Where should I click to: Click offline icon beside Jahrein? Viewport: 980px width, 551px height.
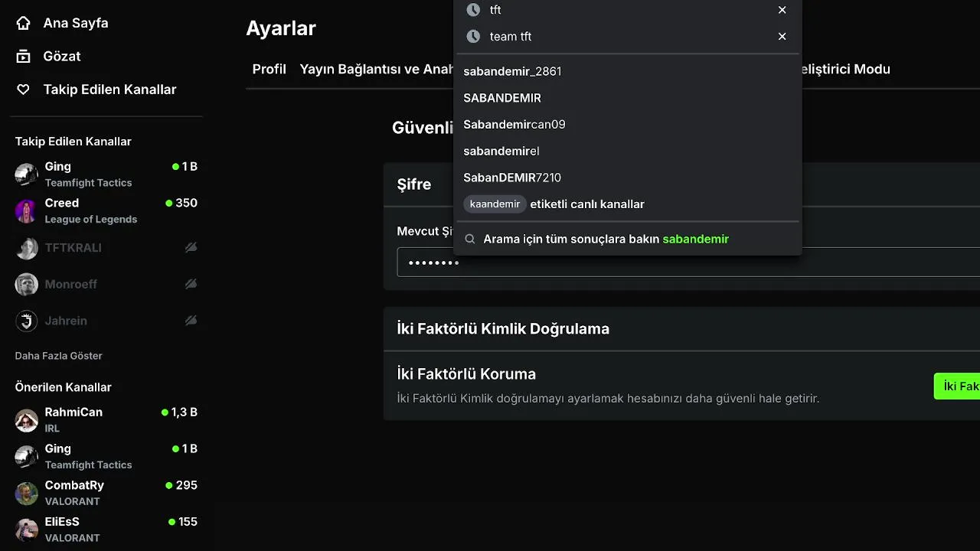191,321
